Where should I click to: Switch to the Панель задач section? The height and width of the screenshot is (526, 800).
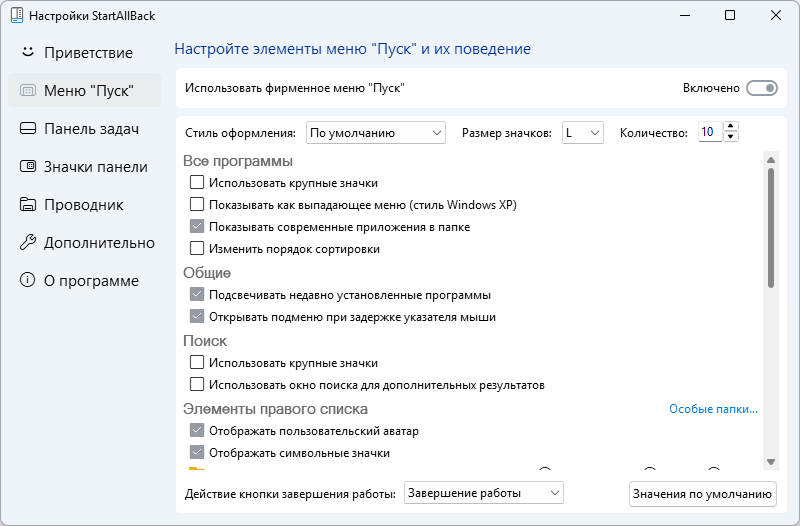tap(90, 128)
